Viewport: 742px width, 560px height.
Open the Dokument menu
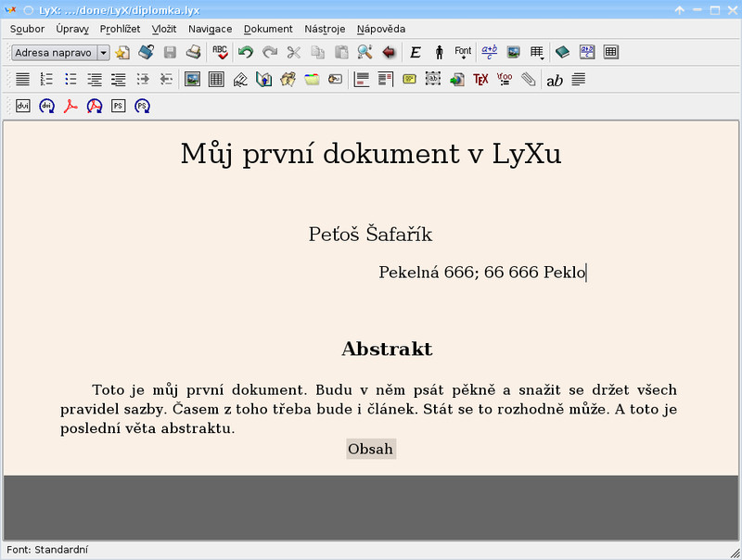tap(268, 29)
